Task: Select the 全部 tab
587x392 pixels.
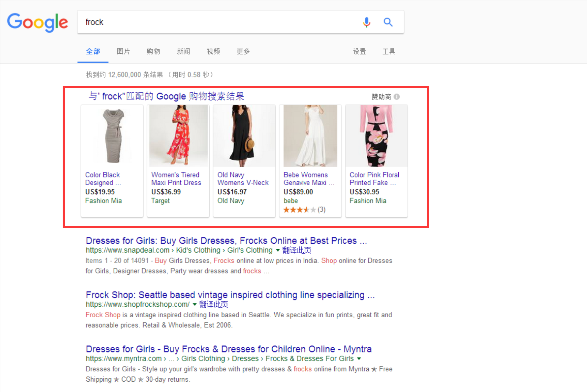Action: (x=93, y=52)
